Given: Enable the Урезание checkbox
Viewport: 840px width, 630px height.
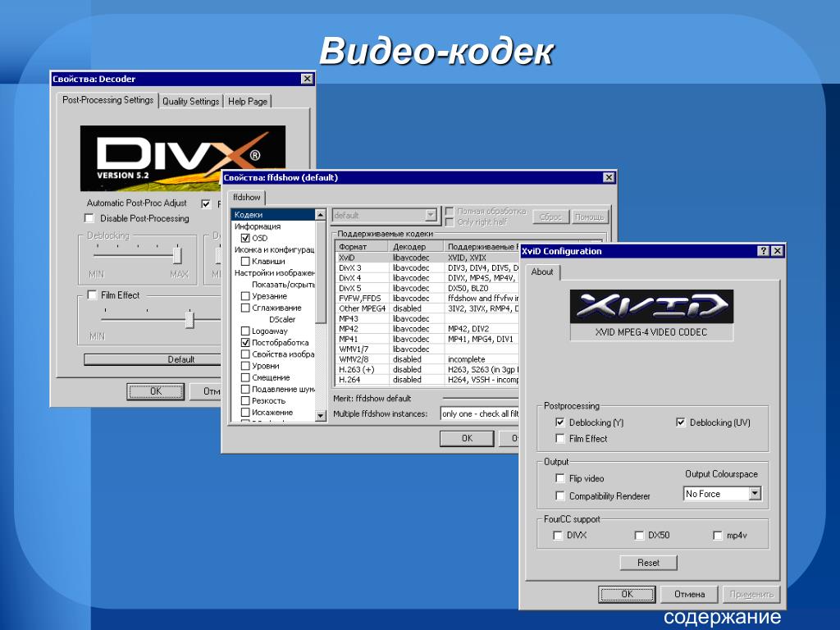Looking at the screenshot, I should tap(245, 296).
